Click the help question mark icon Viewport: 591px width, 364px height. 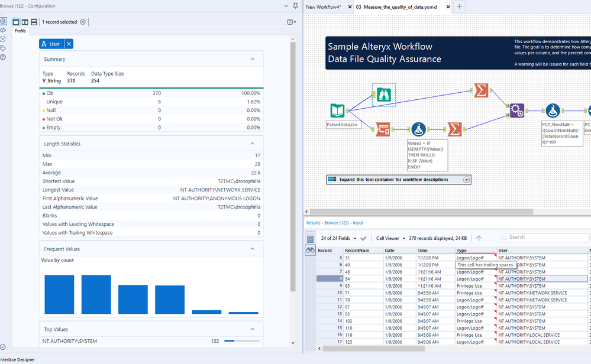[x=4, y=57]
